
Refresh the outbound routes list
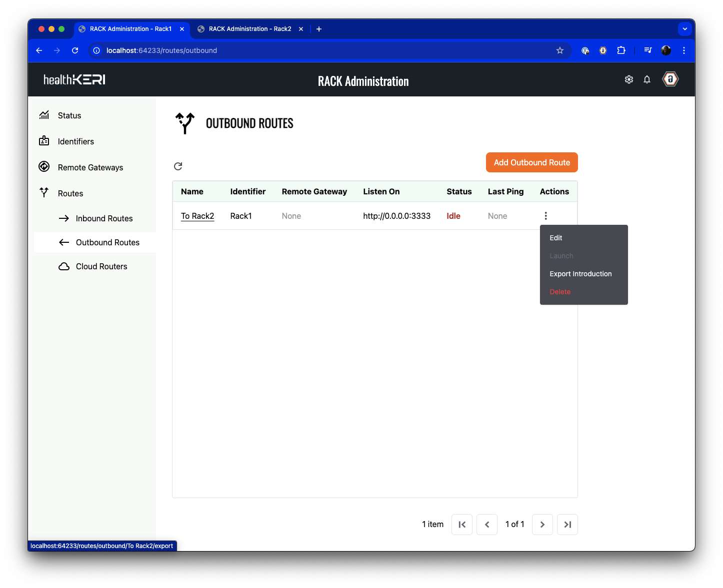178,166
